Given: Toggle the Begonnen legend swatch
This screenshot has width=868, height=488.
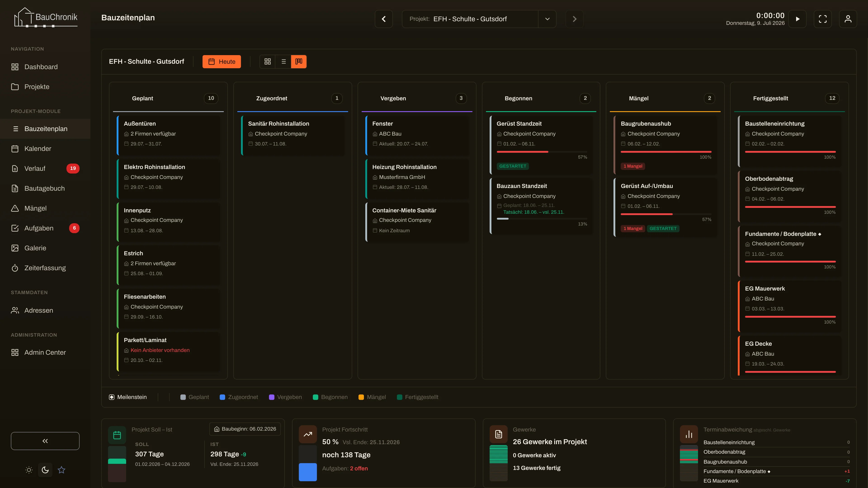Looking at the screenshot, I should click(x=316, y=397).
